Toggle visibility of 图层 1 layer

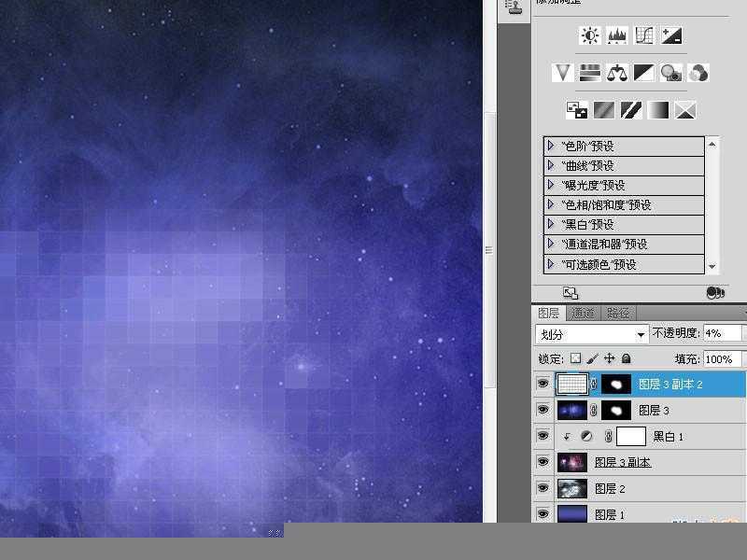543,514
